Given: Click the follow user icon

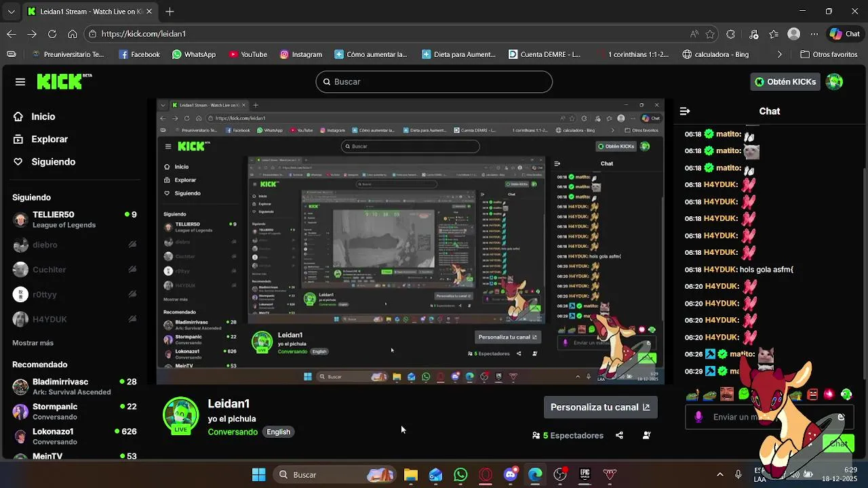Looking at the screenshot, I should [646, 436].
